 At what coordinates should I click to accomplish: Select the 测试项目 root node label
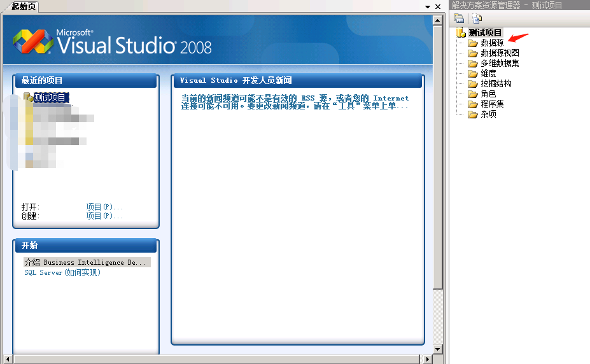click(485, 32)
